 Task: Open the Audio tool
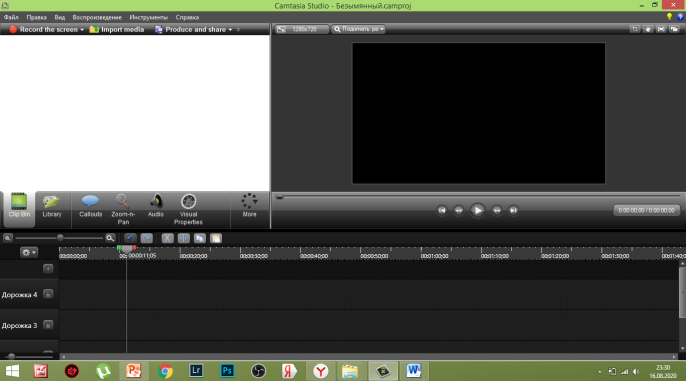(156, 206)
